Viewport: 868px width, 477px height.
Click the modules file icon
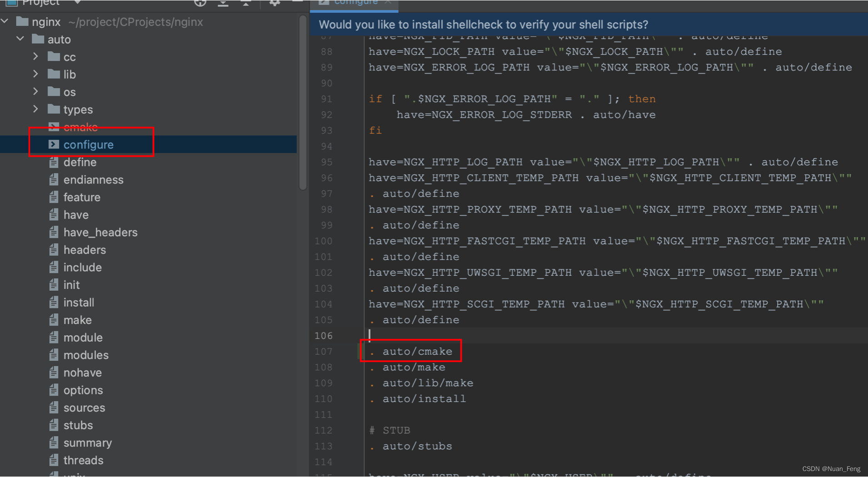[x=54, y=355]
